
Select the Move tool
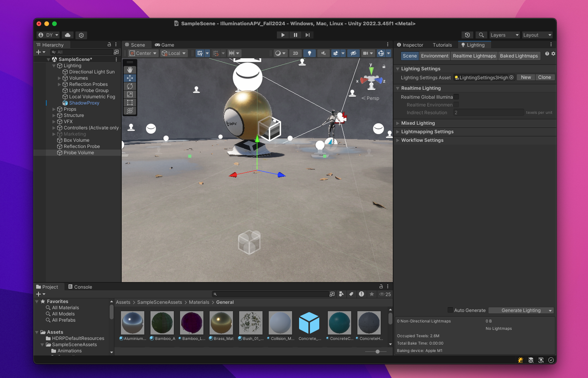[x=130, y=78]
